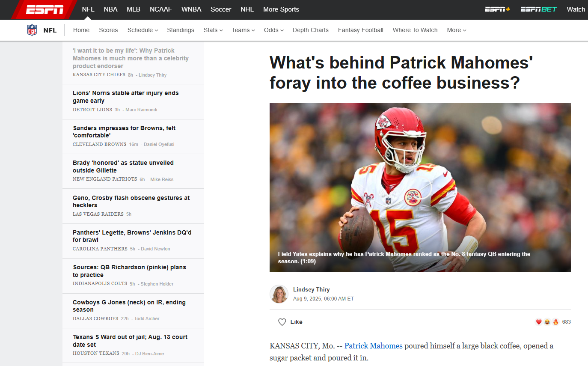This screenshot has width=588, height=366.
Task: Click byline Stephen Holder
Action: coord(157,284)
